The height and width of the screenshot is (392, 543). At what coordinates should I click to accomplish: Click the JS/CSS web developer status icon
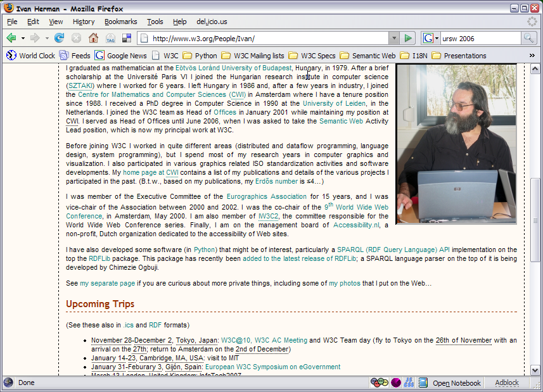point(409,383)
